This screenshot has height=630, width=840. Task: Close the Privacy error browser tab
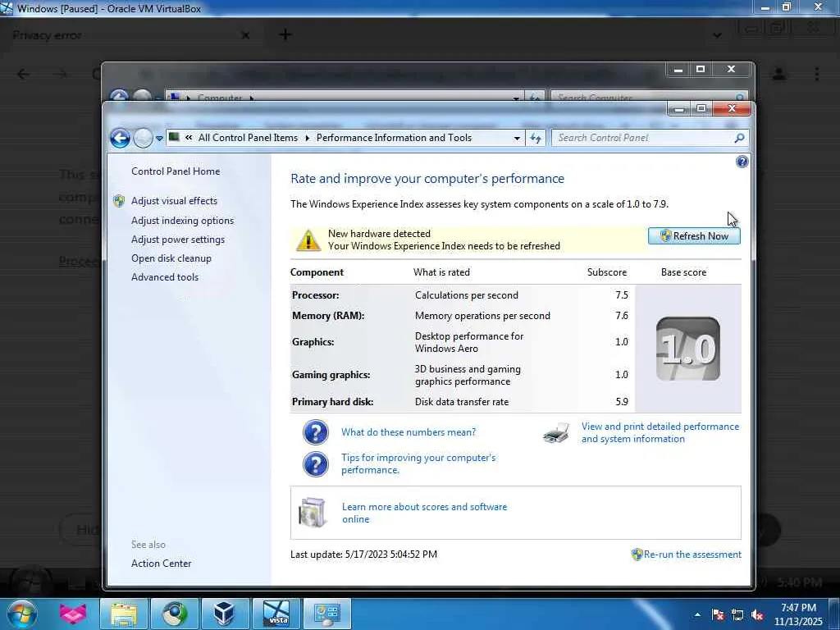[245, 35]
